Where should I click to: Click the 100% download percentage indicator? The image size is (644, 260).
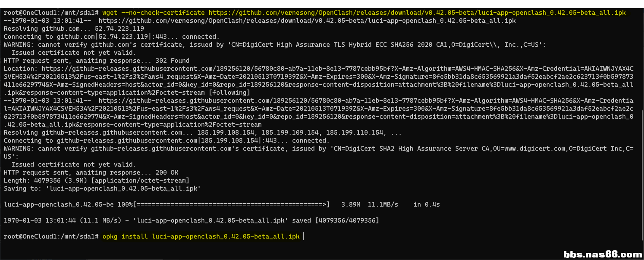coord(125,204)
